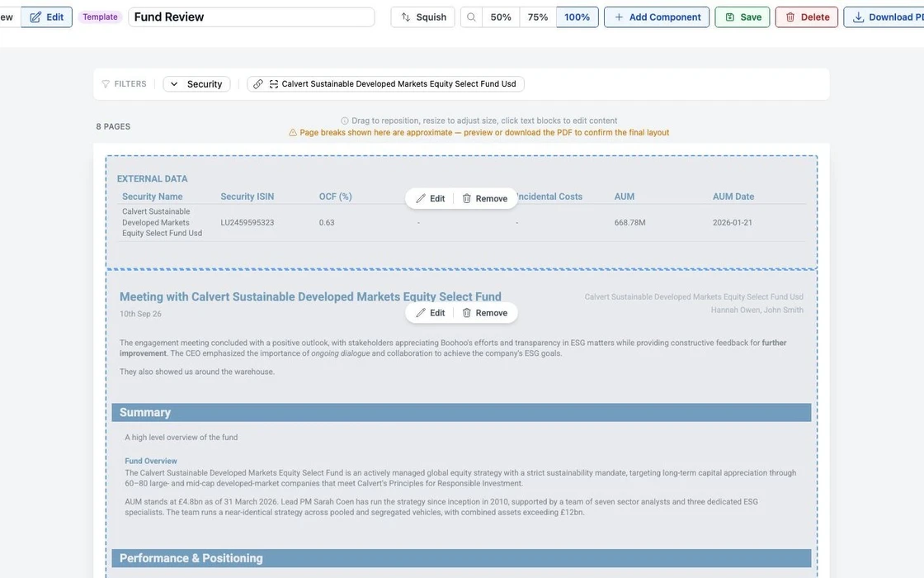
Task: Click the Security dropdown chevron
Action: click(x=174, y=83)
